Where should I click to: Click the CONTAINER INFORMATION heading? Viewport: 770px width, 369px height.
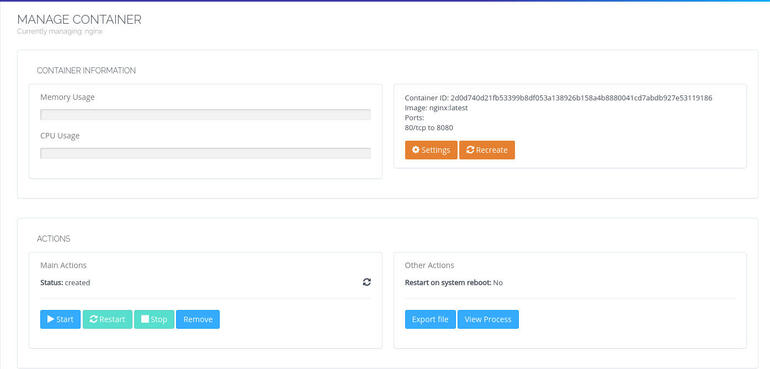[86, 71]
